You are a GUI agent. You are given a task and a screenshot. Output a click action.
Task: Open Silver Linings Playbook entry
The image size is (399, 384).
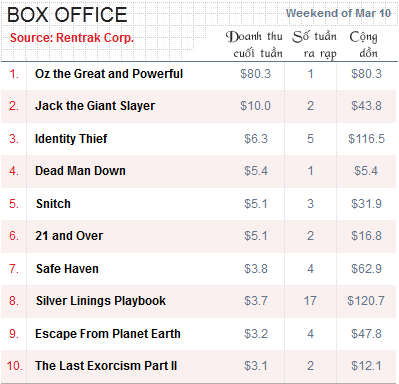(x=101, y=301)
